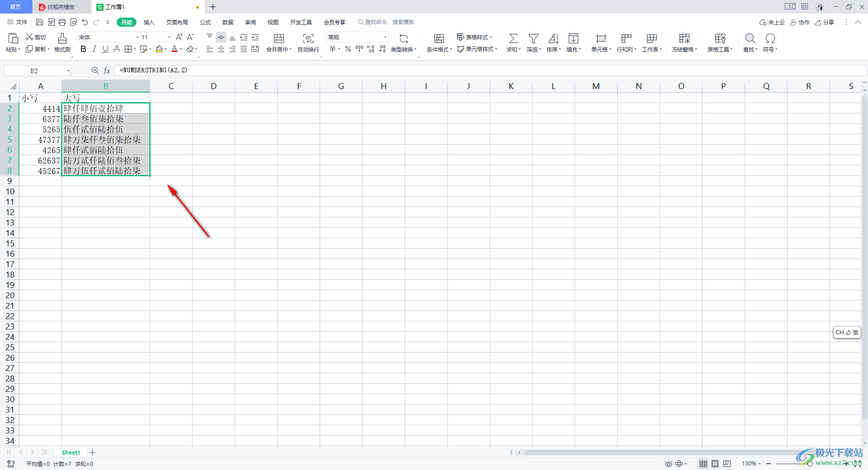This screenshot has height=470, width=868.
Task: Select the Format Painter brush
Action: (62, 38)
